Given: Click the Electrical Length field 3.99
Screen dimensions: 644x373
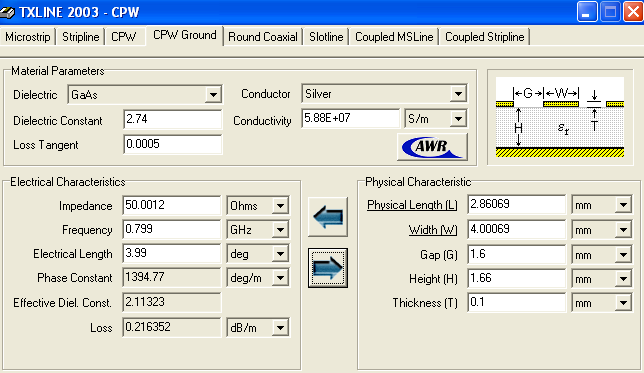Looking at the screenshot, I should [171, 253].
